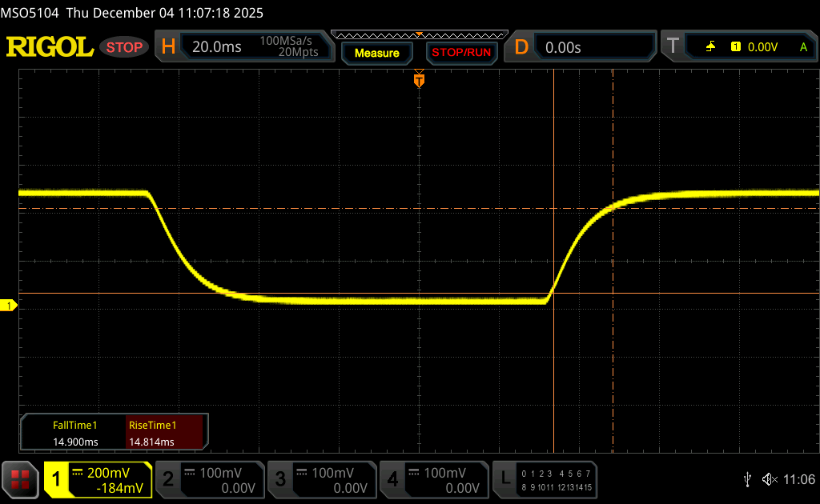Image resolution: width=820 pixels, height=504 pixels.
Task: Click the USB connection status icon
Action: tap(747, 479)
